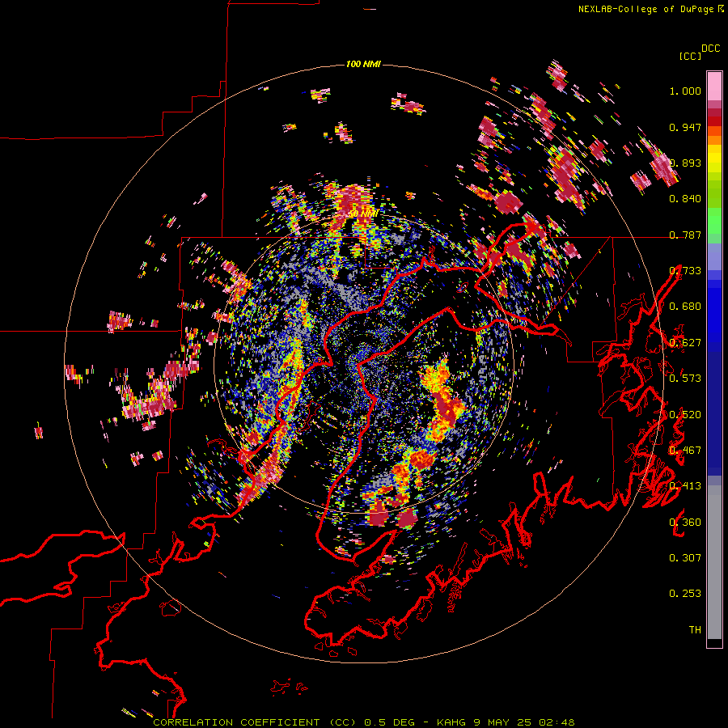Select the 0.893 scale value
Screen dimensions: 728x728
[x=685, y=163]
